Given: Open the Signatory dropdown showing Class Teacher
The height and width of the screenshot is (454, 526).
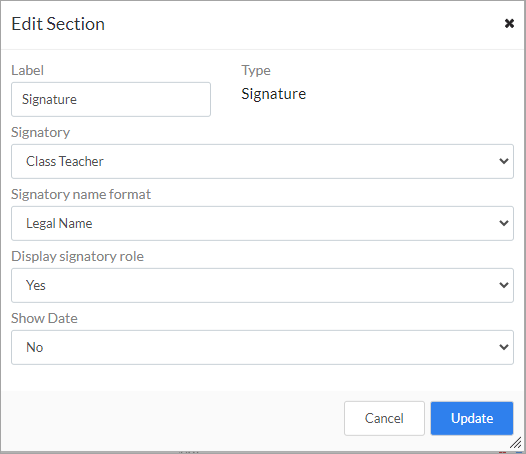Looking at the screenshot, I should tap(262, 161).
